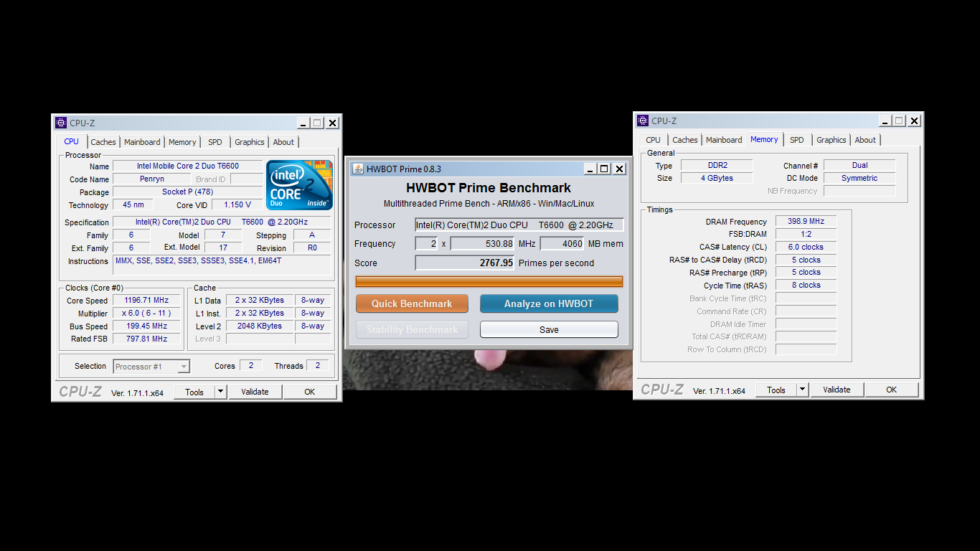Open the Caches tab in left CPU-Z window

click(103, 142)
